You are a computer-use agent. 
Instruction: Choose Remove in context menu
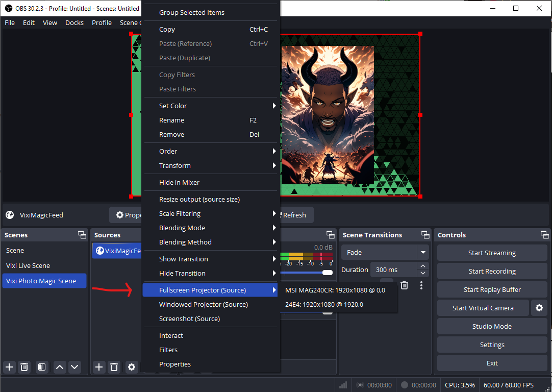click(211, 135)
